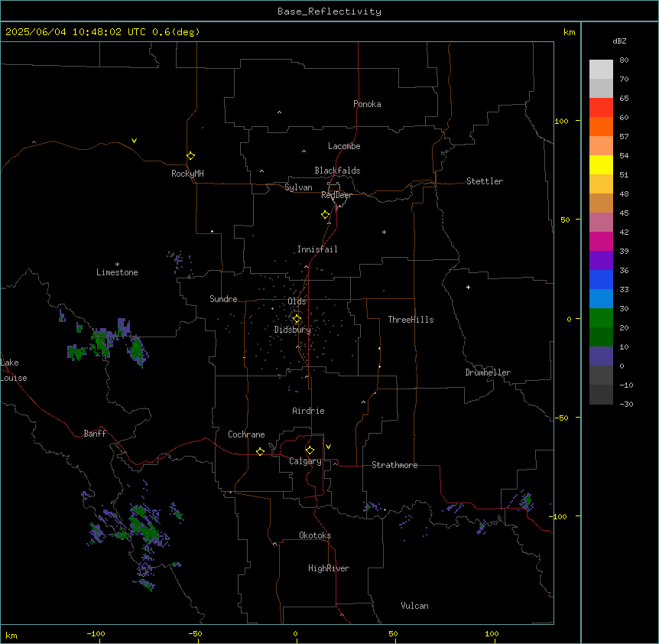Pick the dark orange swatch between 60 and 57
The height and width of the screenshot is (644, 659).
(x=601, y=126)
